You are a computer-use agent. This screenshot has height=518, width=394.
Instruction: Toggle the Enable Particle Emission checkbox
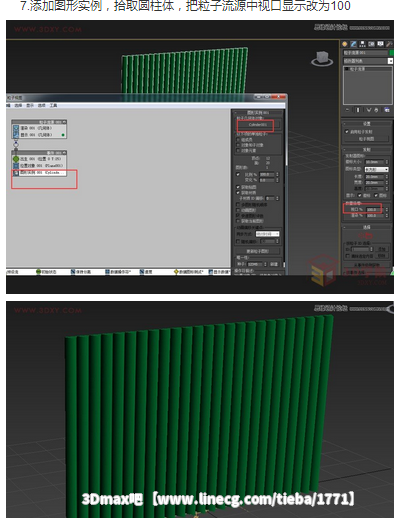(x=347, y=132)
